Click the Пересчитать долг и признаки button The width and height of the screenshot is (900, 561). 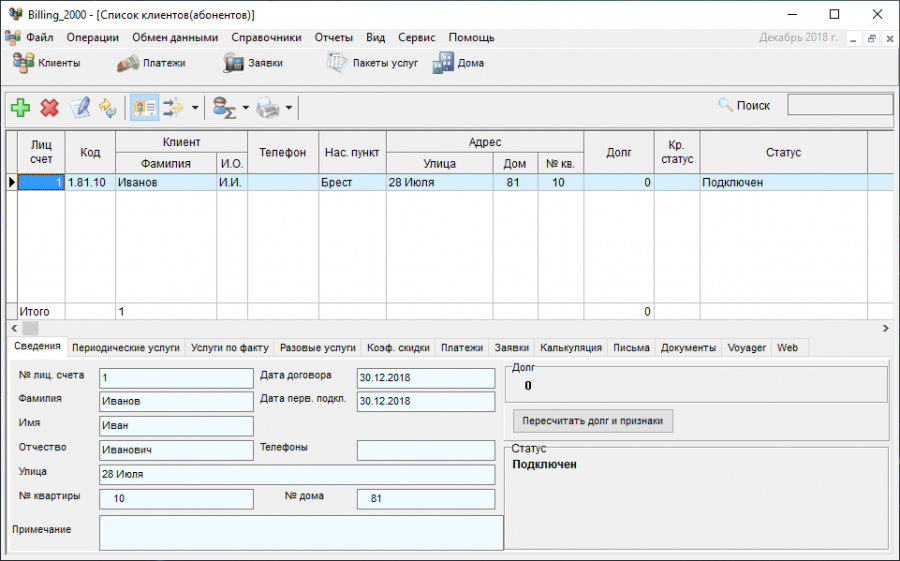point(593,420)
